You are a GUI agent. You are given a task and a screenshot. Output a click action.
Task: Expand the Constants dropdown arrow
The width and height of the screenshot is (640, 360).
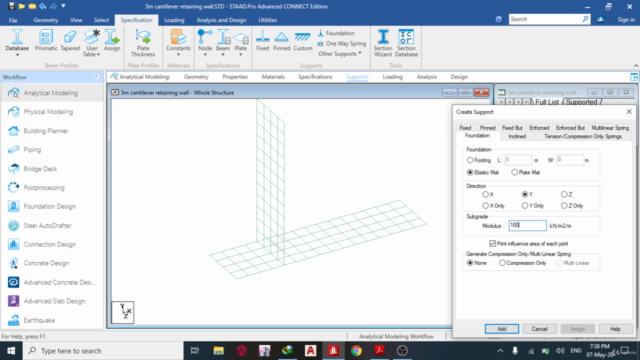178,55
